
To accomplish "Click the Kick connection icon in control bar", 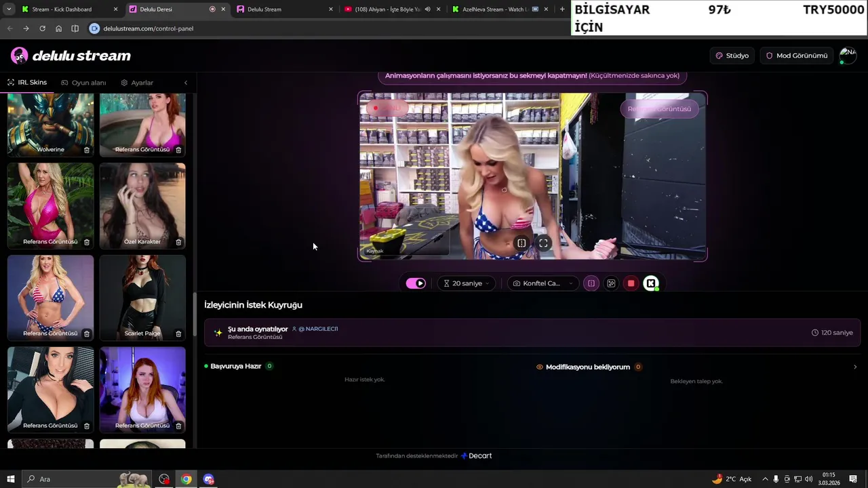I will pos(651,283).
